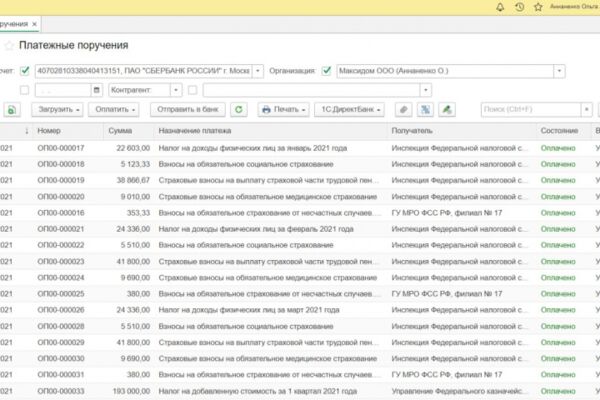Click Оплачено status for ОП00-000017

point(558,148)
